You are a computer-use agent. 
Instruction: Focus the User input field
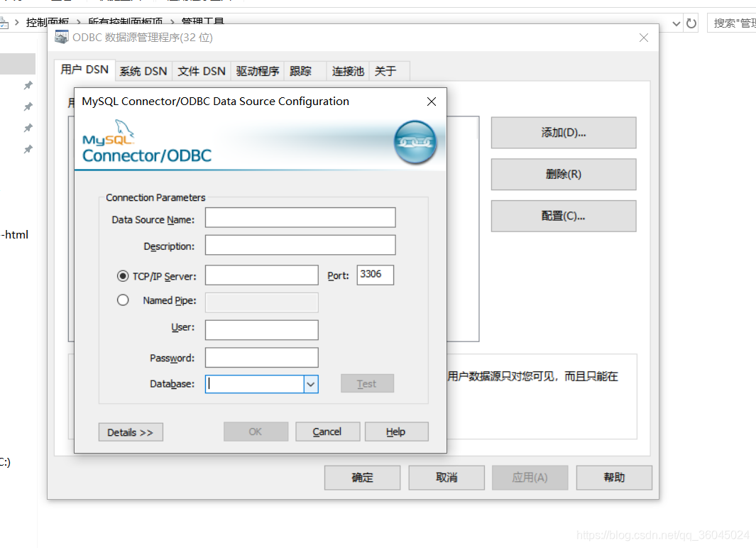[x=262, y=330]
